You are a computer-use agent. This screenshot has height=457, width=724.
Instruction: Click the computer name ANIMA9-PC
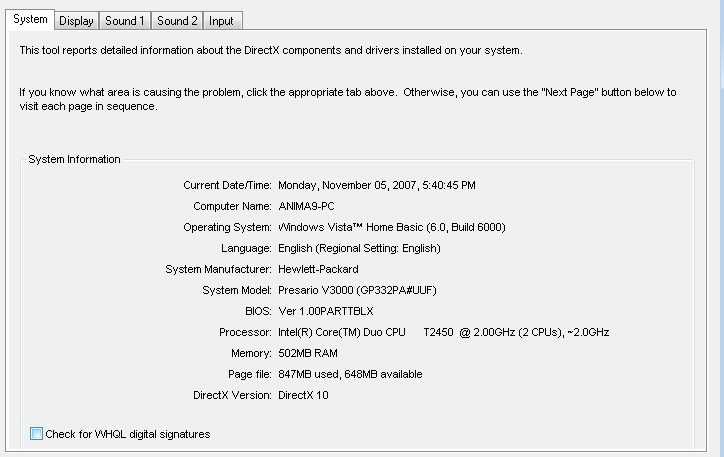(x=306, y=206)
